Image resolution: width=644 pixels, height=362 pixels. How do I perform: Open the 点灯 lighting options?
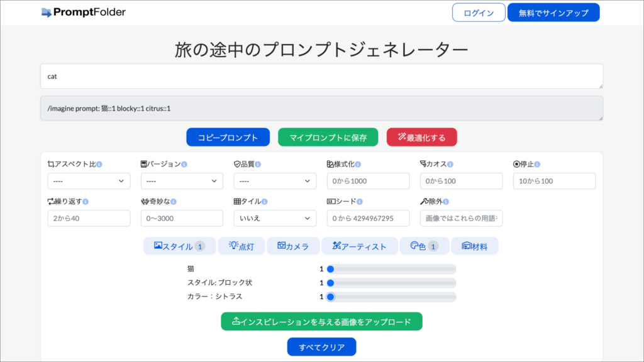241,246
